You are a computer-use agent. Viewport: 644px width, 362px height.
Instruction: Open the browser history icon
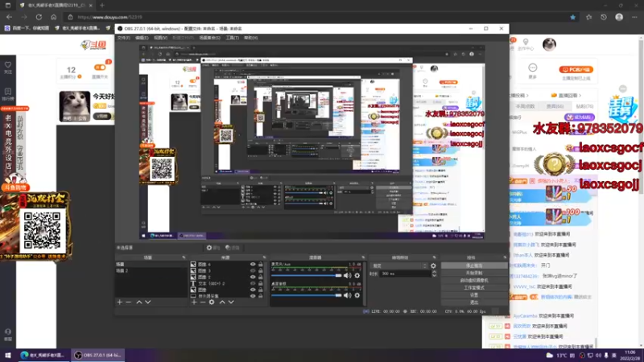pyautogui.click(x=603, y=17)
